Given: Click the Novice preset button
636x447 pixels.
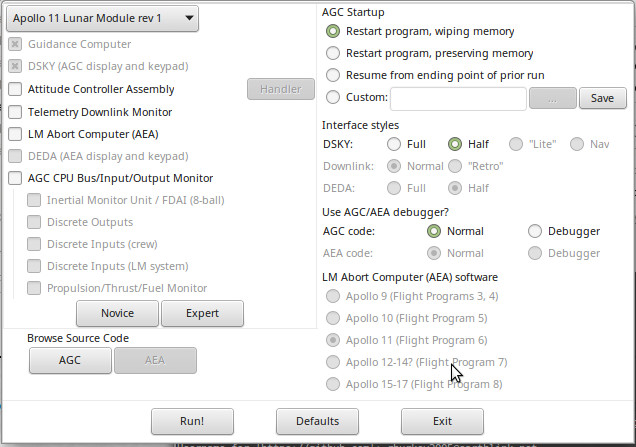Looking at the screenshot, I should click(x=117, y=313).
